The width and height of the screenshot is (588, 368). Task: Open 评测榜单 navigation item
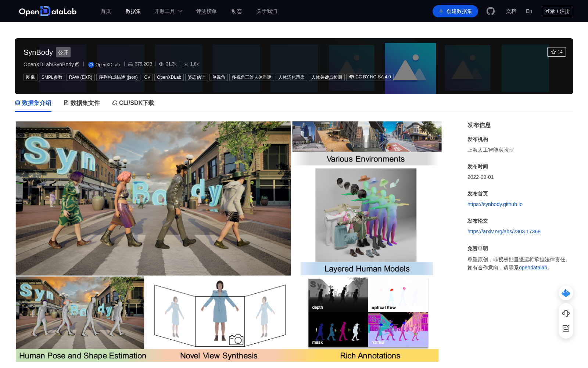(x=207, y=11)
